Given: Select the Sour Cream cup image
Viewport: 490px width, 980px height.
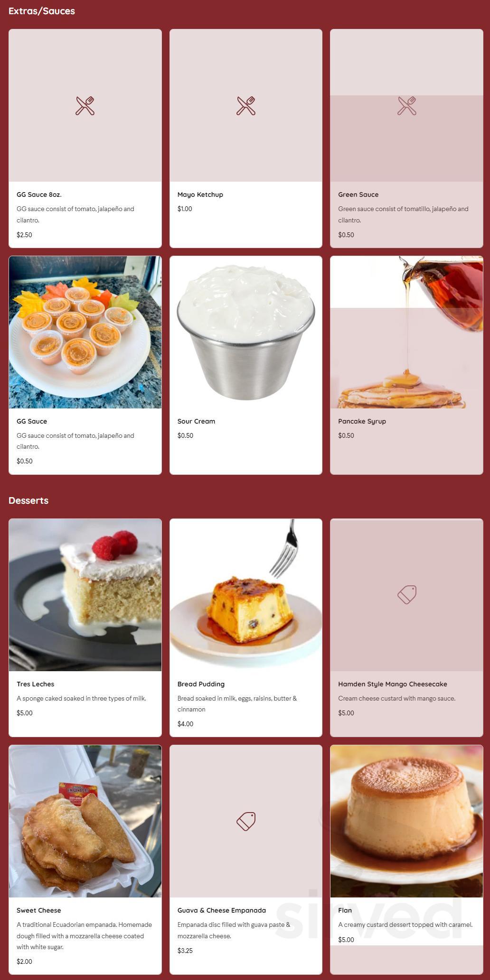Looking at the screenshot, I should click(x=246, y=332).
